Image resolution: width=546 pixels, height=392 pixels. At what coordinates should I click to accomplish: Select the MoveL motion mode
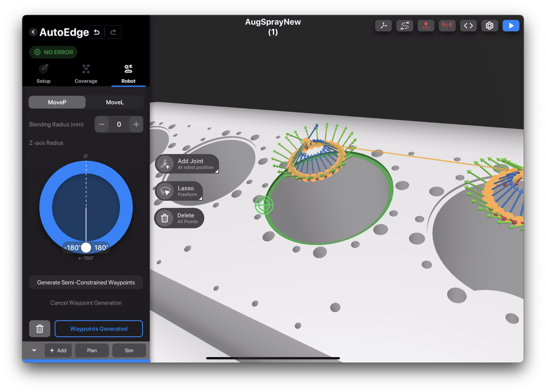115,102
